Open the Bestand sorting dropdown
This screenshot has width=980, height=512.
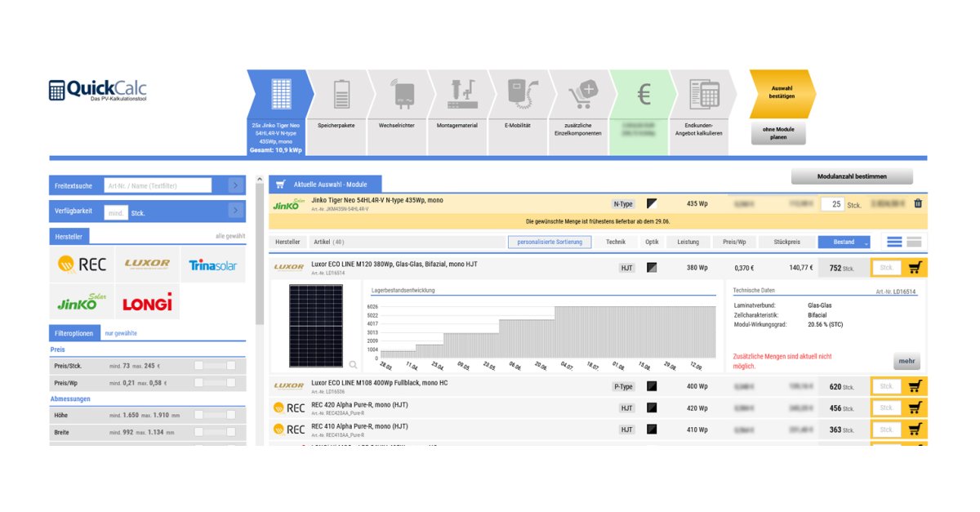click(845, 241)
